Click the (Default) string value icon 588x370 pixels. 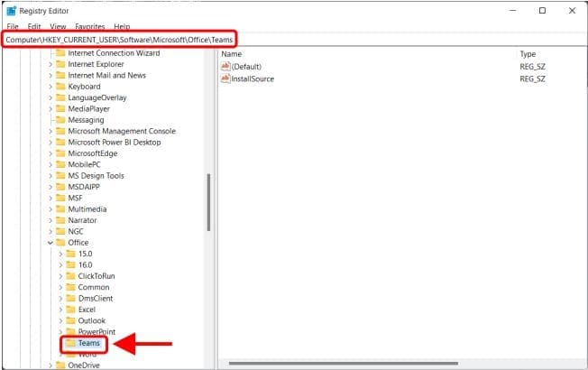[225, 67]
